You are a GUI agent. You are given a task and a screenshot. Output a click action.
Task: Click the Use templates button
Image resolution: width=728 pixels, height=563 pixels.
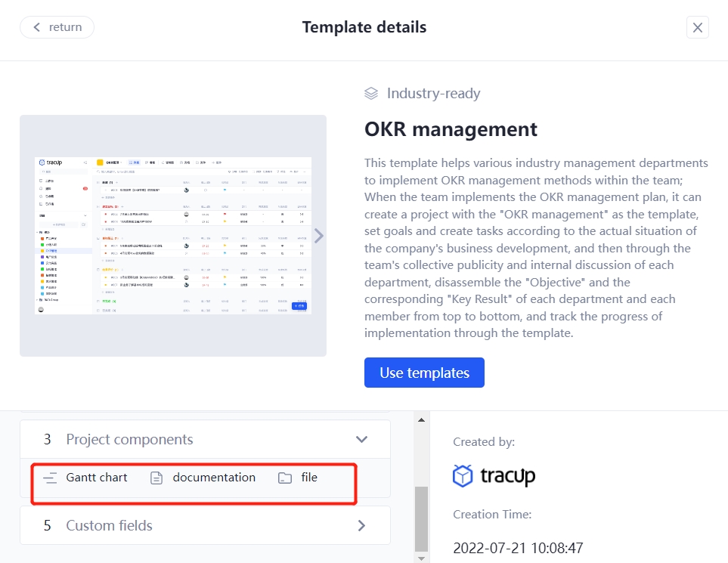pyautogui.click(x=424, y=373)
